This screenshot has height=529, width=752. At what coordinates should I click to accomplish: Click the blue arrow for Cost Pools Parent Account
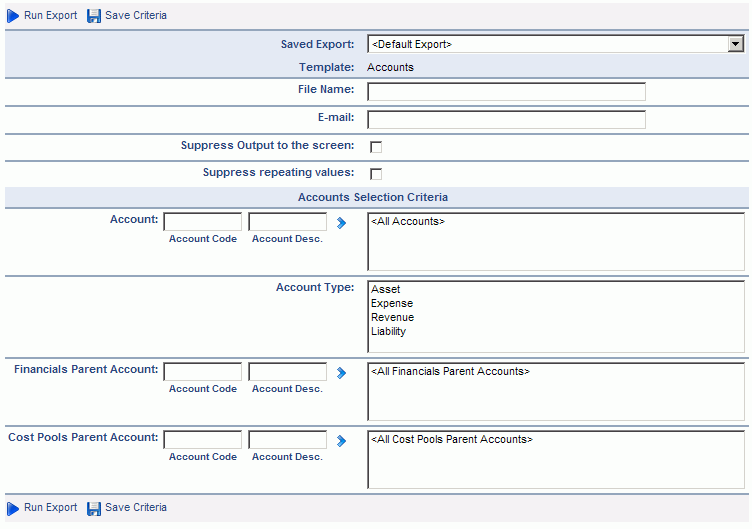[x=341, y=441]
